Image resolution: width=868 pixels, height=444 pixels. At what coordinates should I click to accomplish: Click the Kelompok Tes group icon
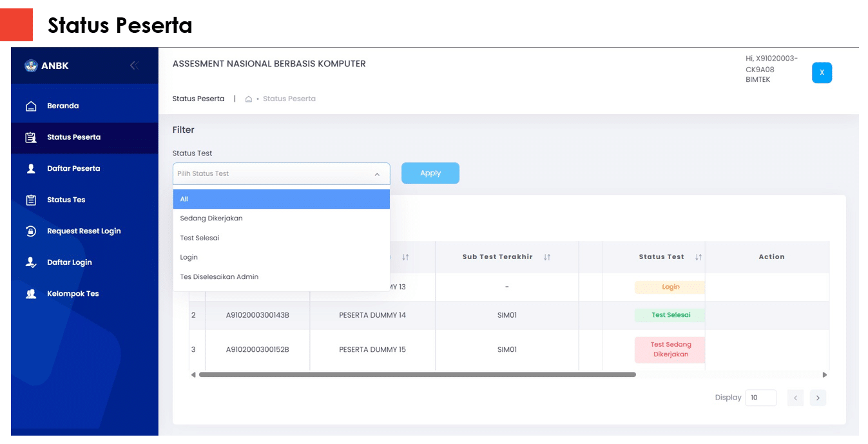point(30,294)
